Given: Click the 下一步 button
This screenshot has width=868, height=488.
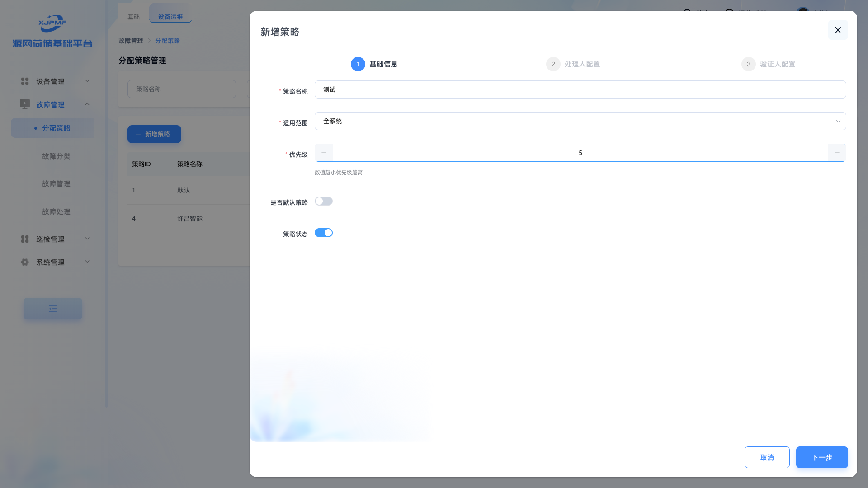Looking at the screenshot, I should click(821, 457).
